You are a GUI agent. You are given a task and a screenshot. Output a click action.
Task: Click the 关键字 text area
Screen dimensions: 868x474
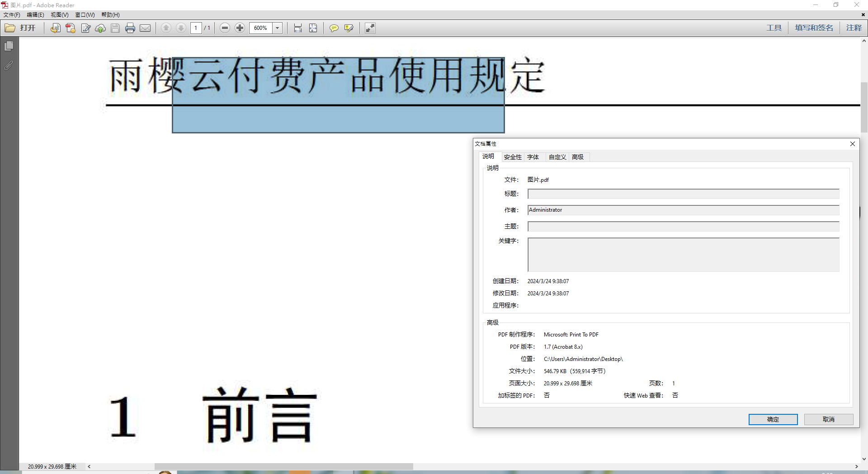[x=683, y=255]
